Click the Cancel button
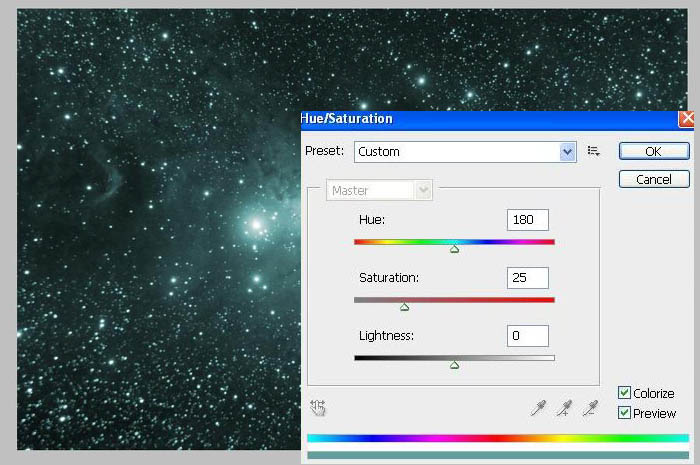This screenshot has height=465, width=700. (654, 179)
